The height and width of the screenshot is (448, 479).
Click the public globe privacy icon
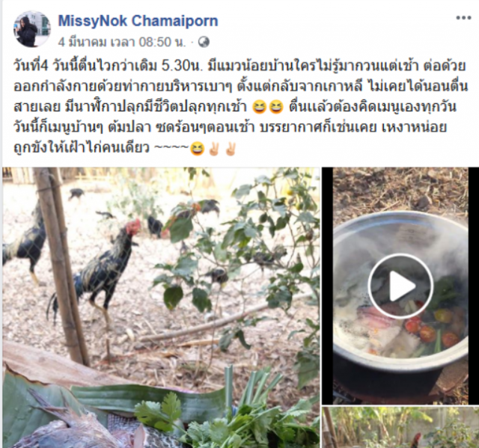[x=204, y=42]
